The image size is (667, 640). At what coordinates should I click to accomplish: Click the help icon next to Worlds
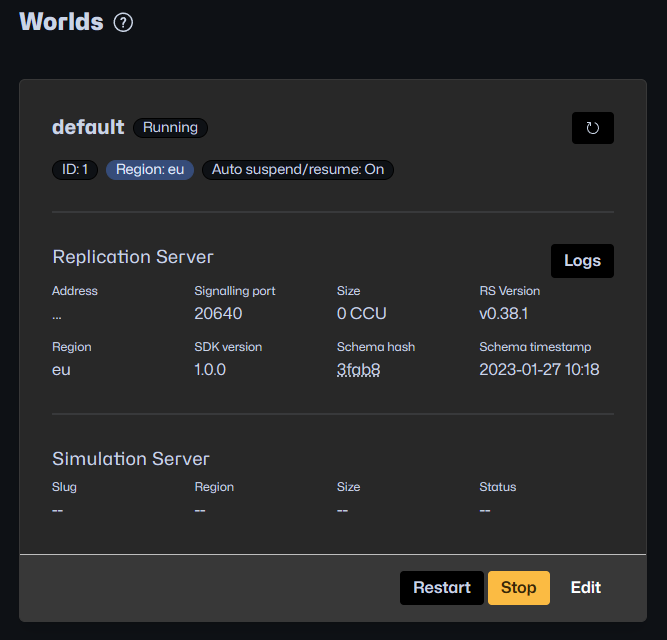[123, 22]
